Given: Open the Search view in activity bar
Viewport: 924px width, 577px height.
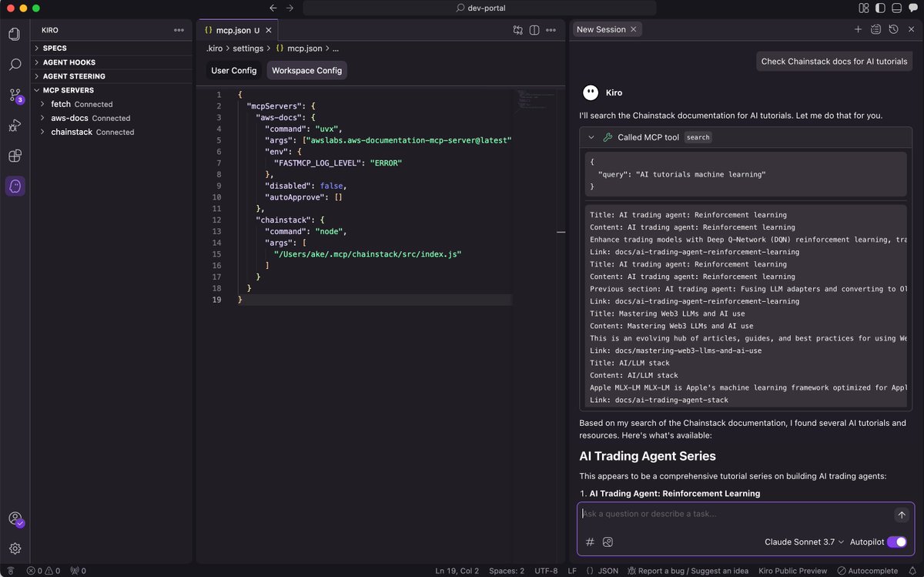Looking at the screenshot, I should coord(15,65).
